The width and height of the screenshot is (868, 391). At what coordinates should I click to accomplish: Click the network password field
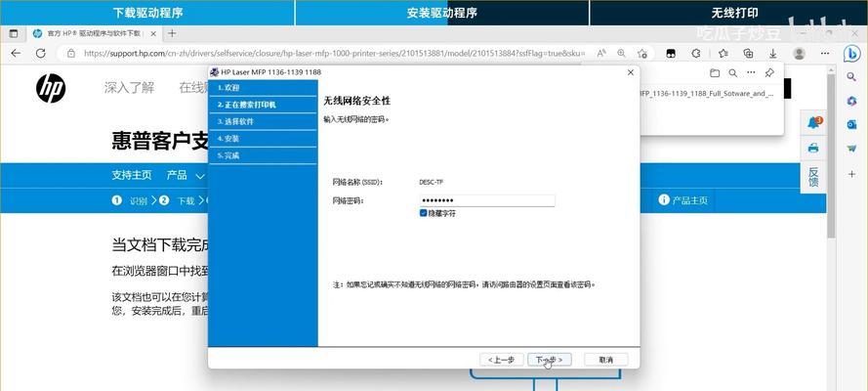coord(487,200)
